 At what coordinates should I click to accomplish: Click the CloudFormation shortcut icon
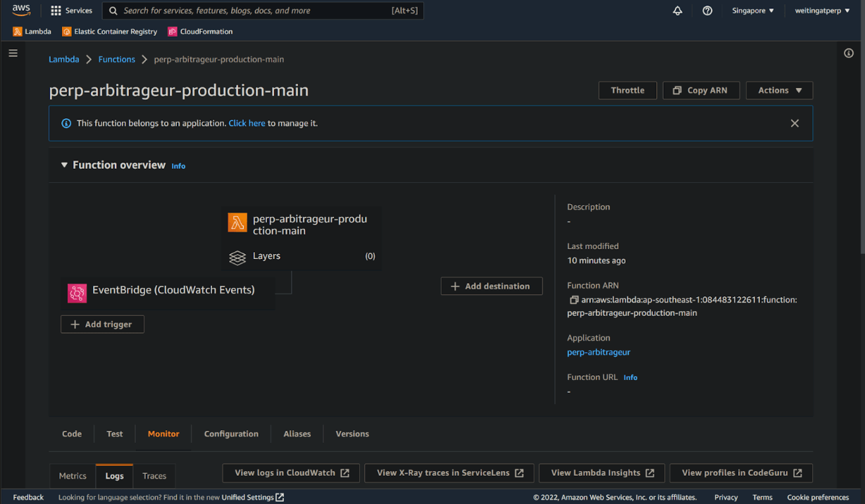[173, 32]
